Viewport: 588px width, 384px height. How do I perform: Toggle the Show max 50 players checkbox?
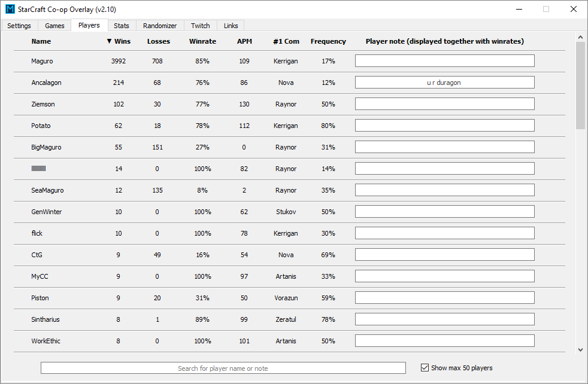[425, 368]
